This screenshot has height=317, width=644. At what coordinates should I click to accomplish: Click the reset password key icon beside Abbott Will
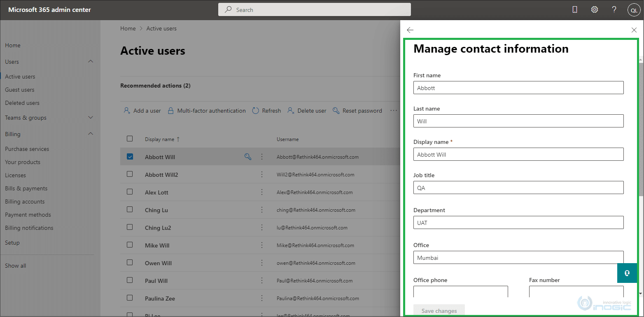(x=248, y=157)
